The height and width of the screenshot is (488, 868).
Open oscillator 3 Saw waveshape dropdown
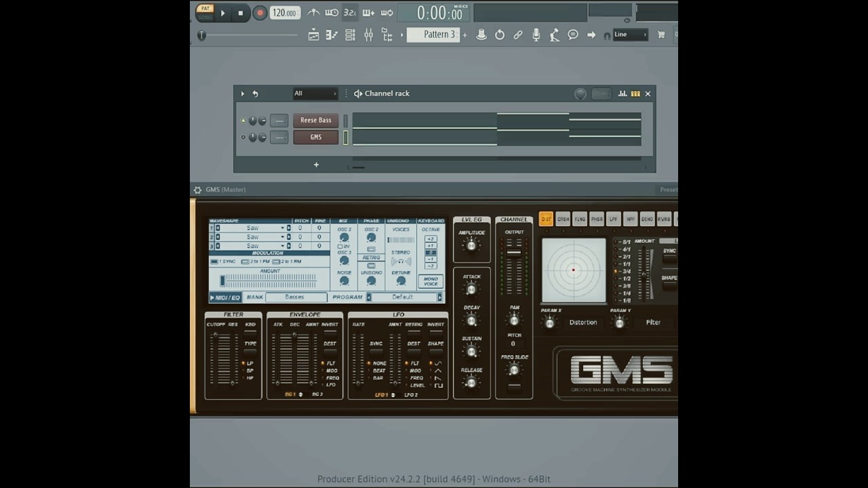pyautogui.click(x=252, y=246)
